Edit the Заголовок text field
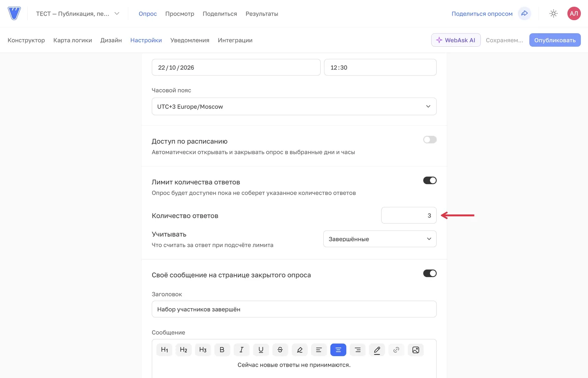This screenshot has height=378, width=588. point(294,309)
